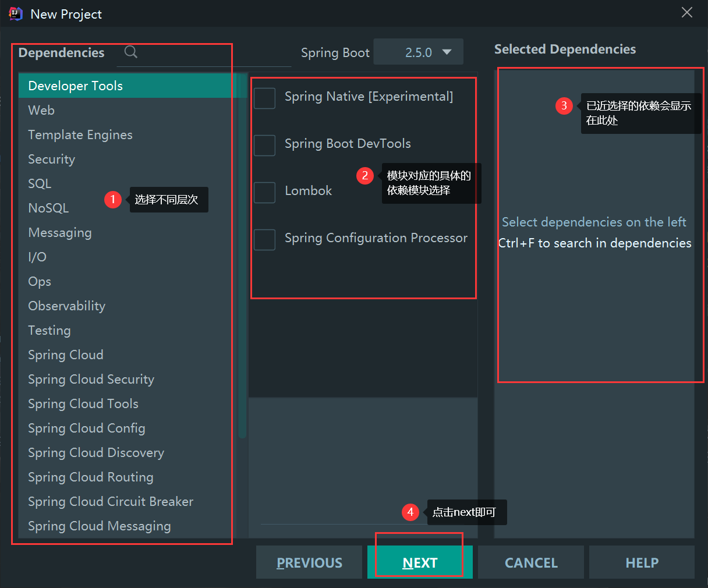
Task: Click the PREVIOUS button
Action: (309, 562)
